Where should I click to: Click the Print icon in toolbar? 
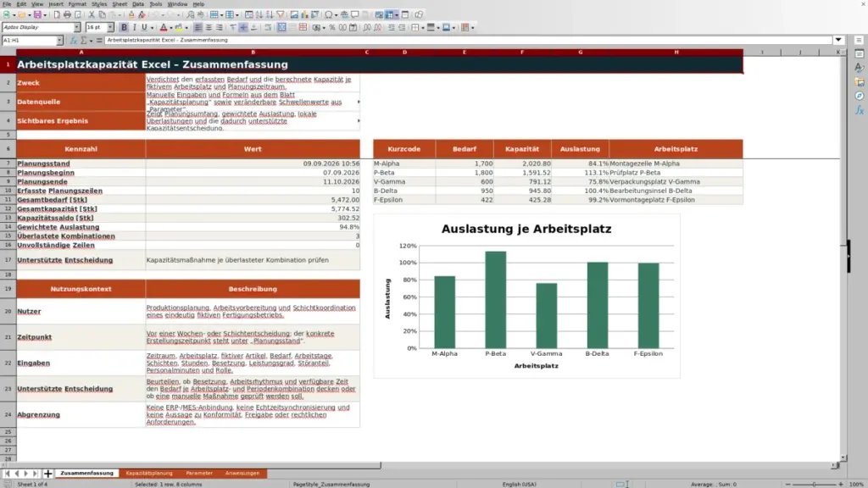click(68, 15)
